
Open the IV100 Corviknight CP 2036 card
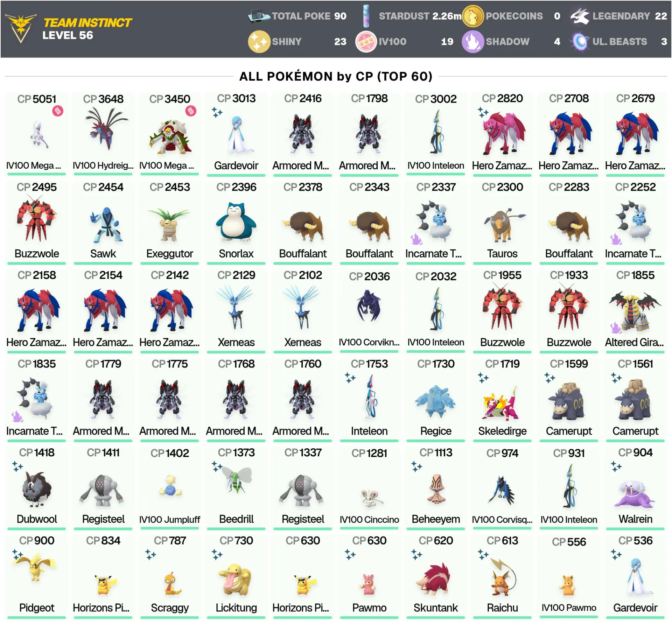(x=369, y=311)
